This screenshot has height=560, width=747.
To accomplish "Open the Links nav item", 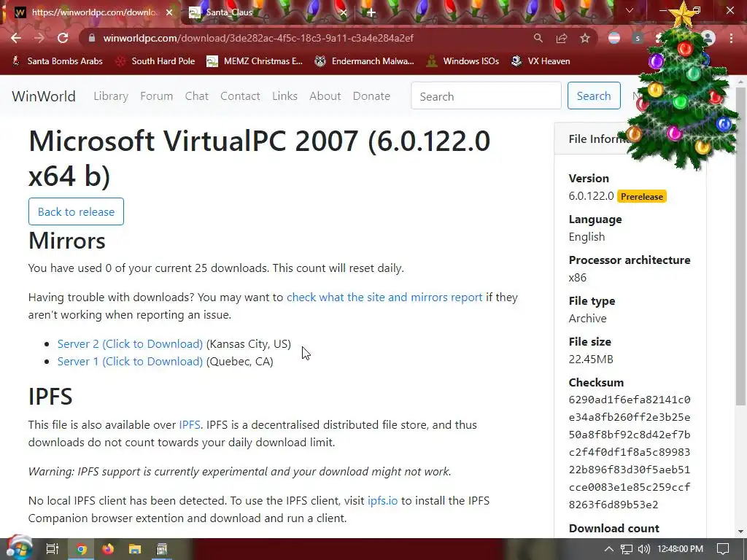I will point(285,96).
